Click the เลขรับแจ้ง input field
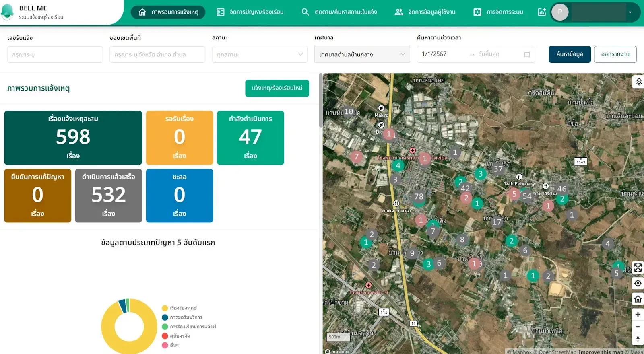 click(x=55, y=54)
